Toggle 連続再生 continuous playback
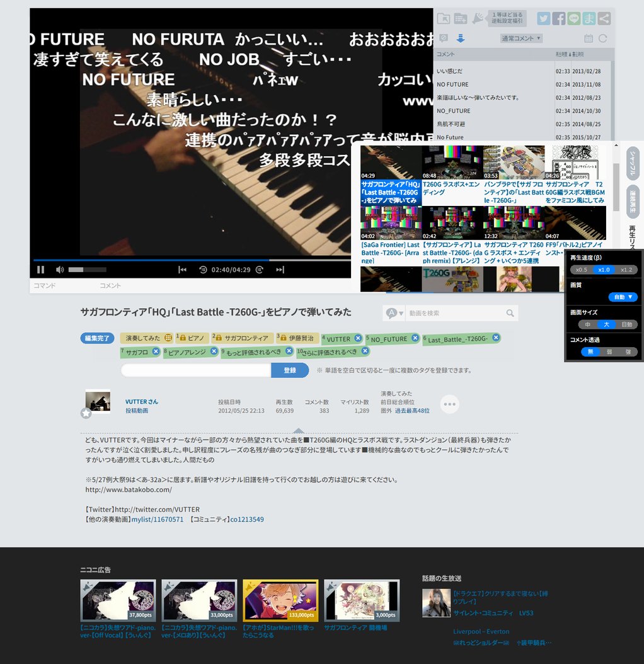The image size is (644, 664). click(x=633, y=202)
